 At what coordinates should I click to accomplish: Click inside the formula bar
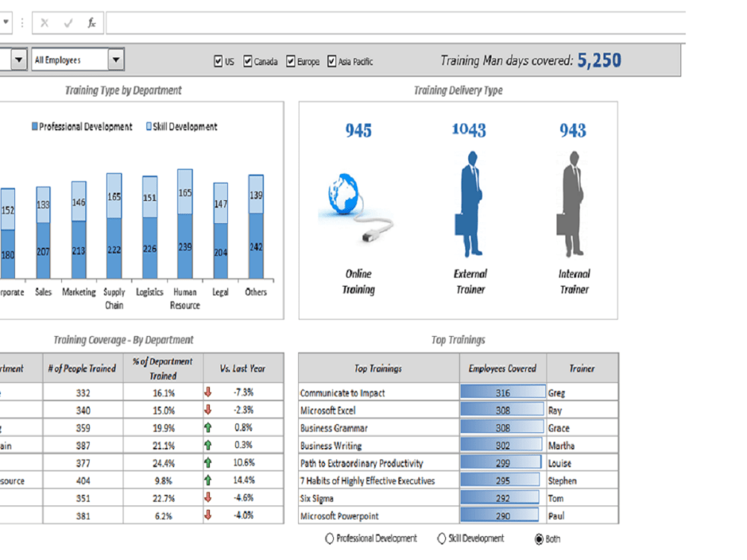(x=299, y=22)
